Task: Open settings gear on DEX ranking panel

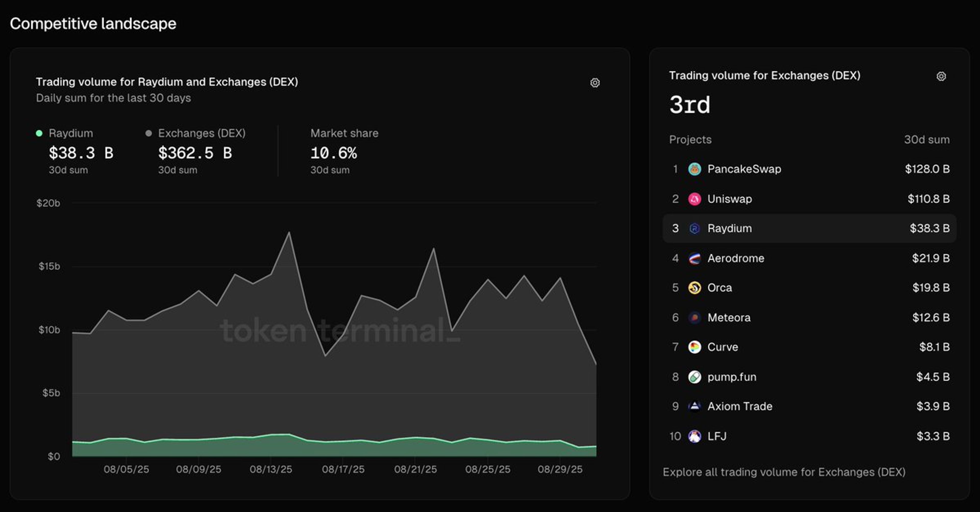Action: coord(941,76)
